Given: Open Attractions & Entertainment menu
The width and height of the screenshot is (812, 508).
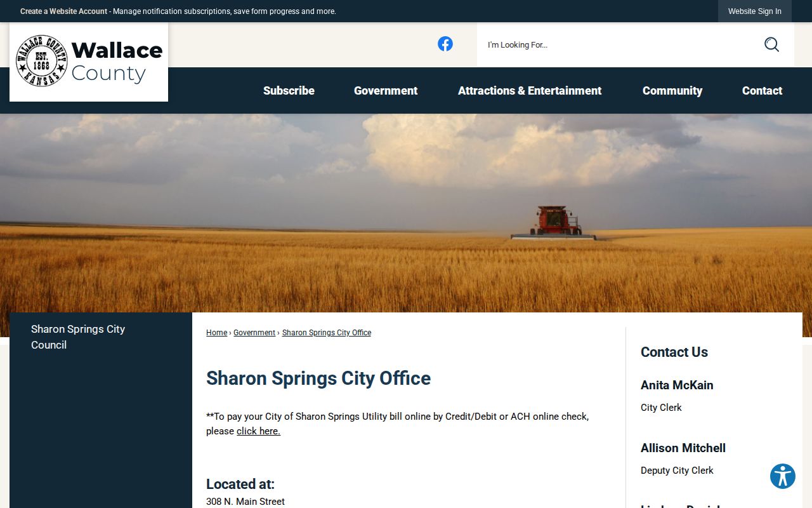Looking at the screenshot, I should click(x=530, y=91).
